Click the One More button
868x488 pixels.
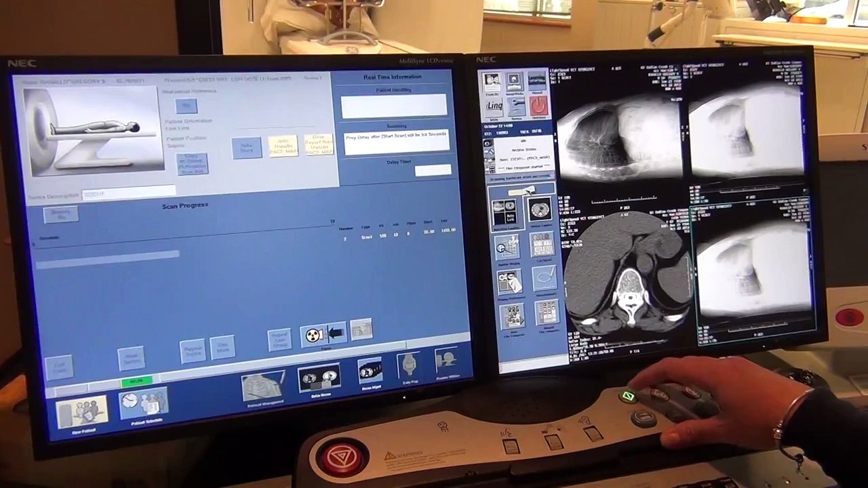click(222, 348)
